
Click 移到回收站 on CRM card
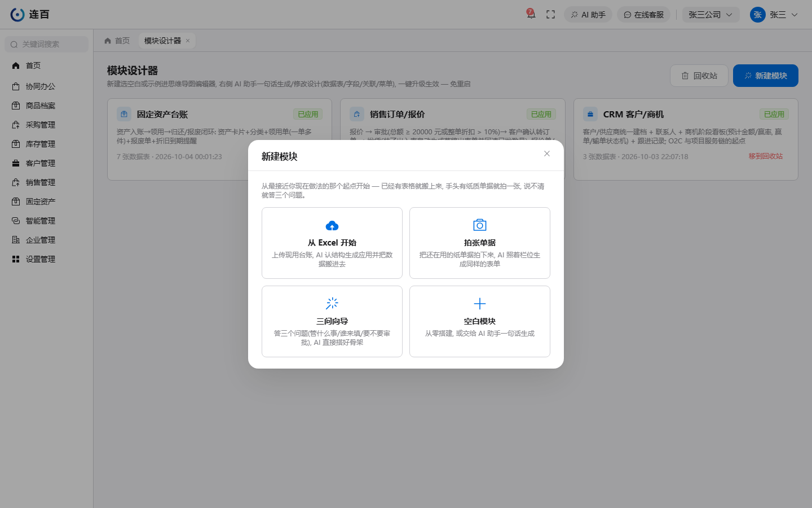click(x=766, y=156)
